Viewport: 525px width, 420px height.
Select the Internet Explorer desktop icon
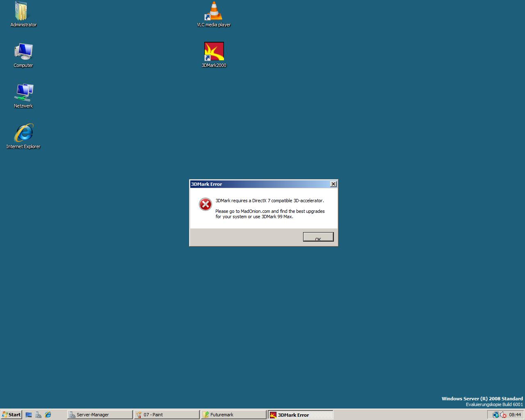23,133
